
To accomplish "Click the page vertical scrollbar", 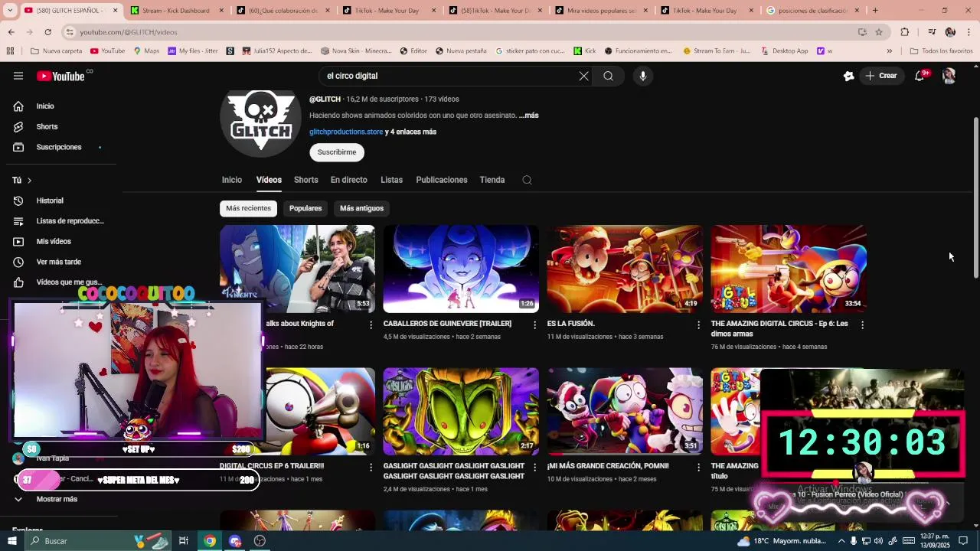I will (975, 199).
